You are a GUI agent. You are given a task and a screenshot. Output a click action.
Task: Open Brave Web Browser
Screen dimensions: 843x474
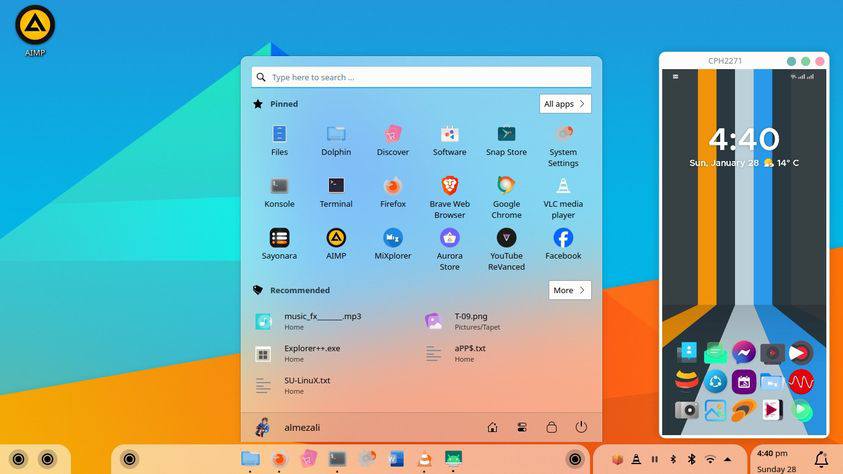[449, 197]
